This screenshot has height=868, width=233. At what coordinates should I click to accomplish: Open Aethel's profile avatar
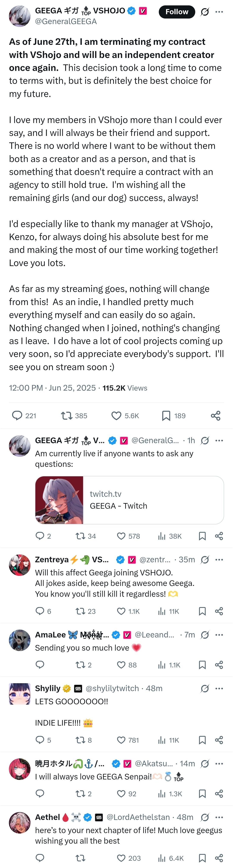pyautogui.click(x=20, y=823)
